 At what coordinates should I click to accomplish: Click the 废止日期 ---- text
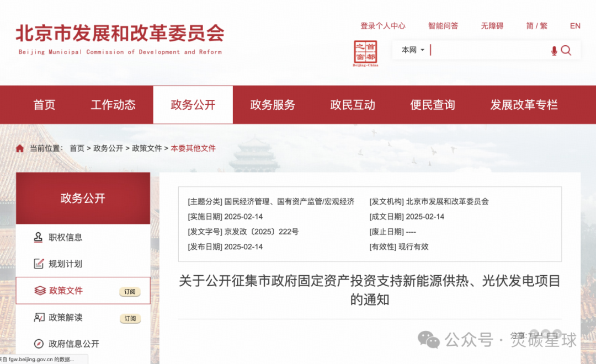tap(393, 232)
